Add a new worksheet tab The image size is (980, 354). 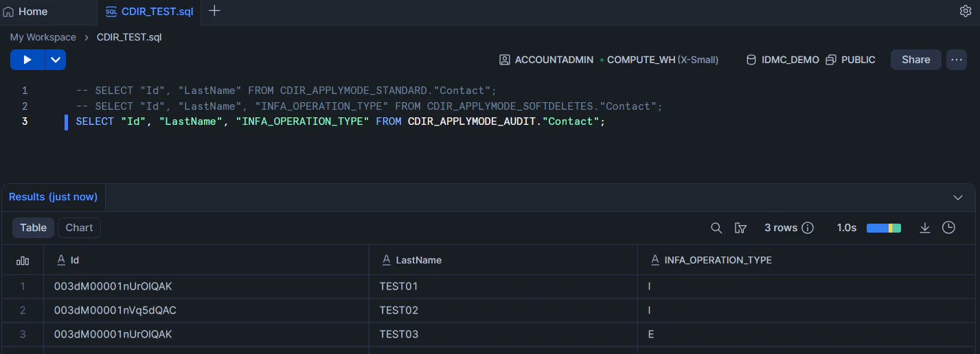point(214,11)
